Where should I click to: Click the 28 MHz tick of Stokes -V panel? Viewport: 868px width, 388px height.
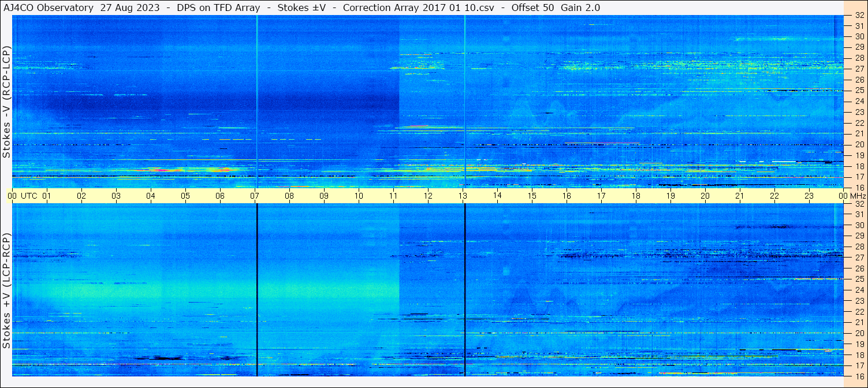tap(859, 58)
